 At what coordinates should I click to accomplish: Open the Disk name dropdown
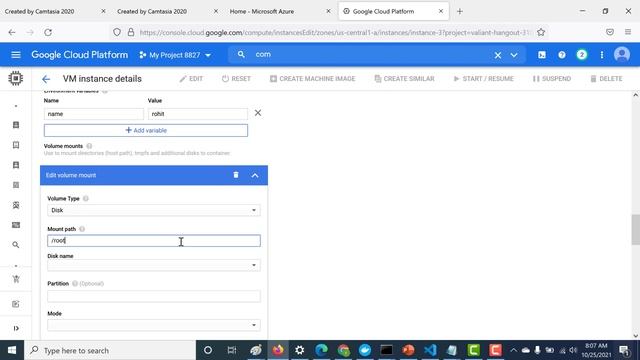click(154, 265)
